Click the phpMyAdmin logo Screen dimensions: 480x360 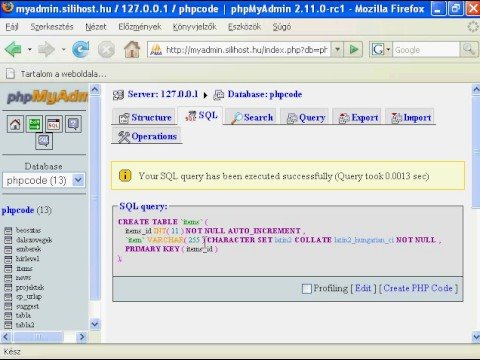point(47,97)
